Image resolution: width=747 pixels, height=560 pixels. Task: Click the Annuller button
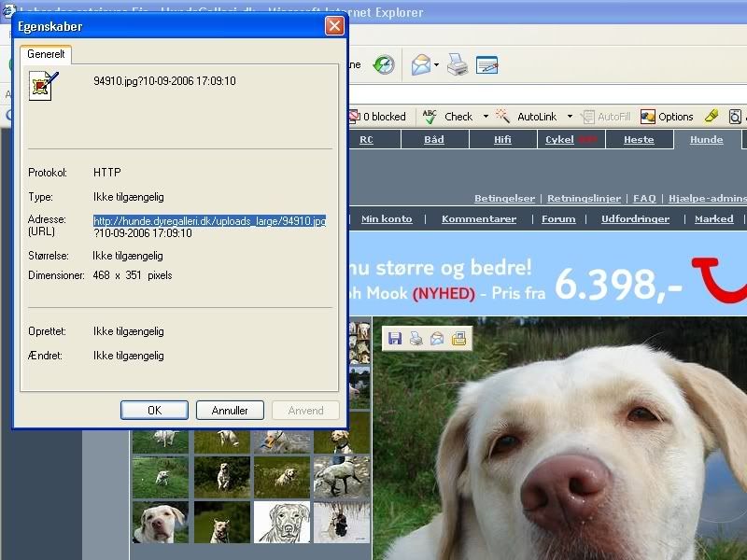230,410
